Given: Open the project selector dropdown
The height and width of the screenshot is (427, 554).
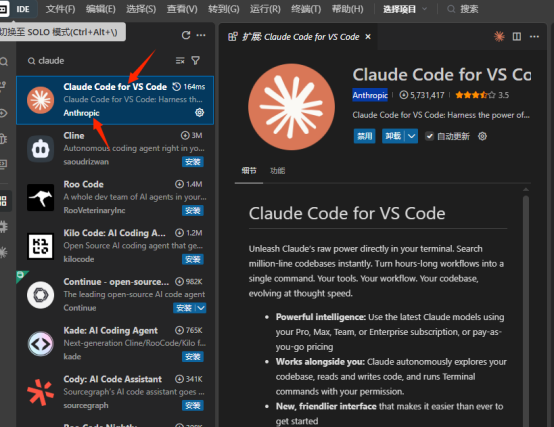Looking at the screenshot, I should (405, 9).
